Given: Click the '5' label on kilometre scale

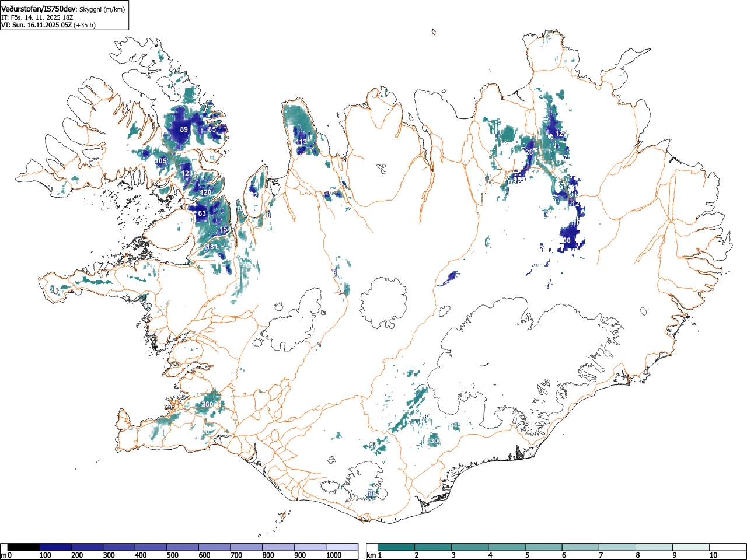Looking at the screenshot, I should pos(526,555).
